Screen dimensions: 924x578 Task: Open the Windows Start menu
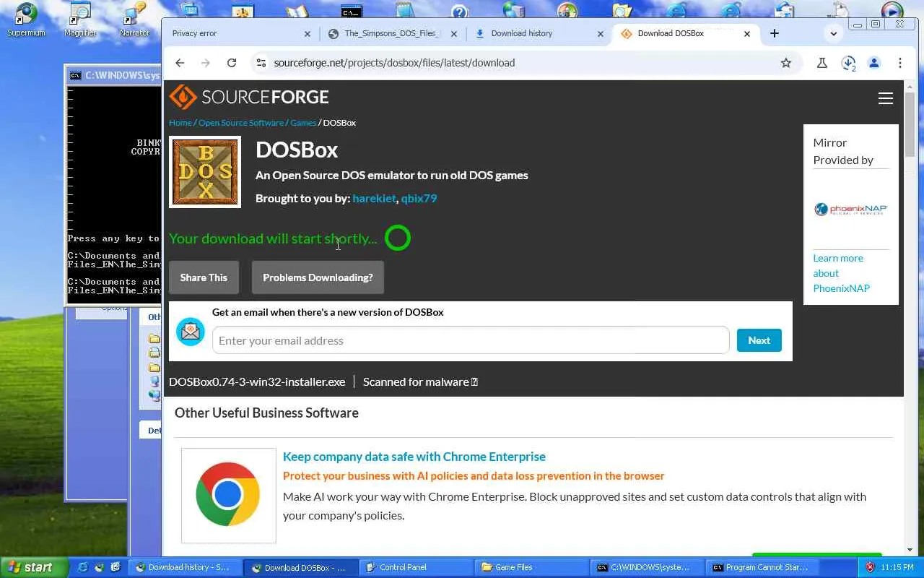click(34, 567)
